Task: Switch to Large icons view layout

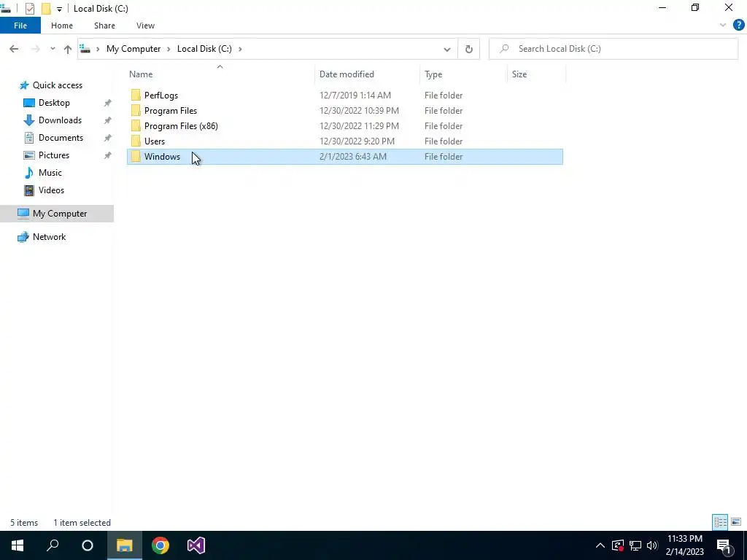Action: (x=736, y=522)
